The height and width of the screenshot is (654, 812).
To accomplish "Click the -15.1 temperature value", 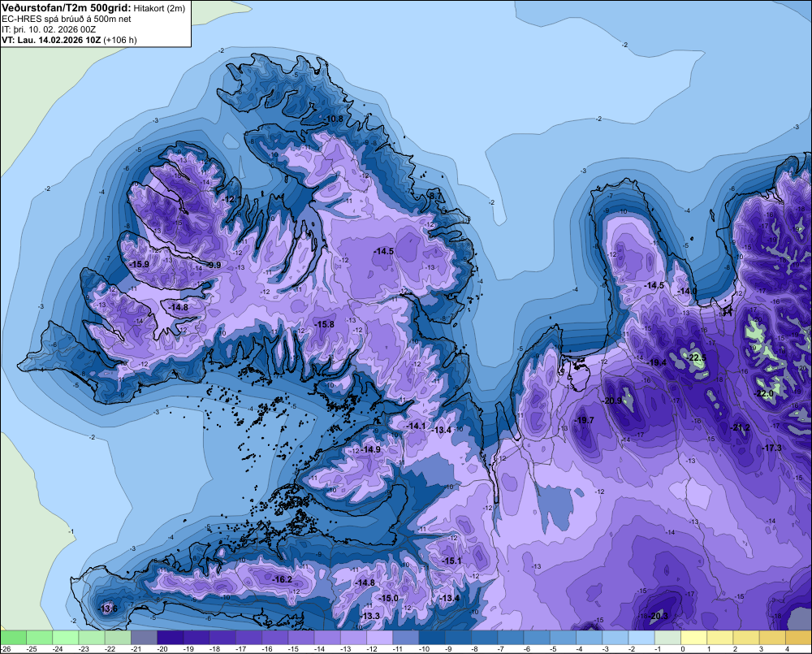I will click(x=451, y=561).
